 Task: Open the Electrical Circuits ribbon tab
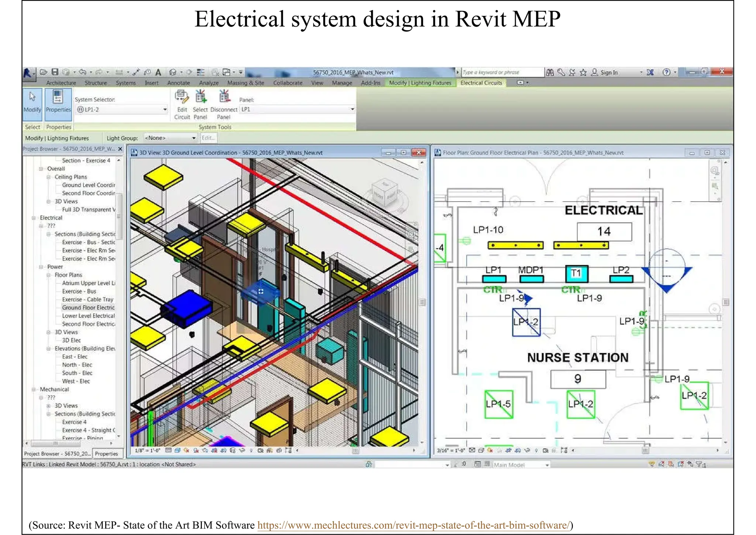pyautogui.click(x=481, y=83)
